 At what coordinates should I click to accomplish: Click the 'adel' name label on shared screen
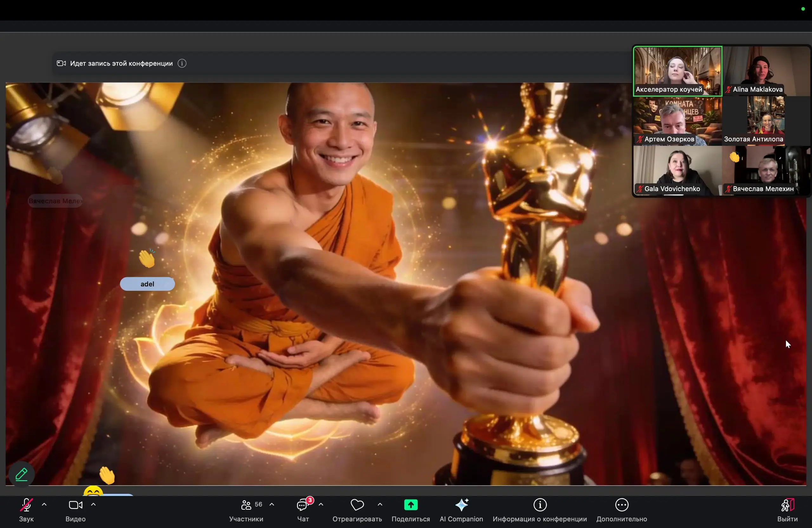point(147,284)
